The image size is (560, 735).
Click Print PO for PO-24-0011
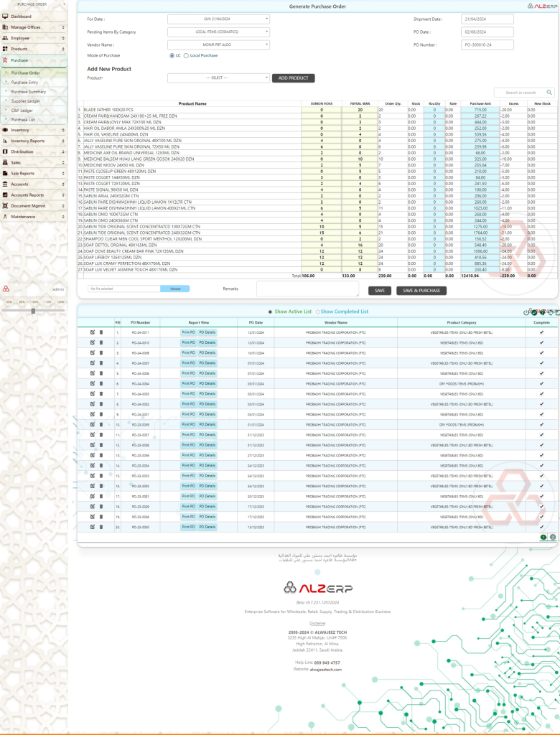(188, 332)
